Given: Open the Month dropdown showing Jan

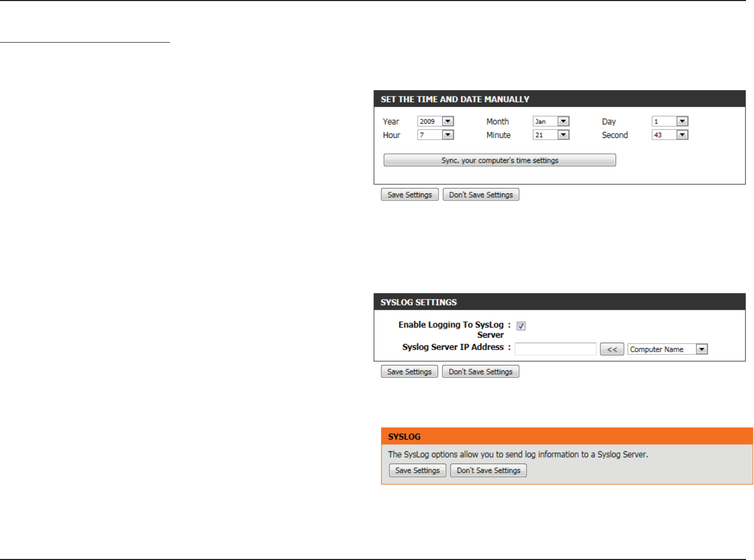Looking at the screenshot, I should pos(551,121).
